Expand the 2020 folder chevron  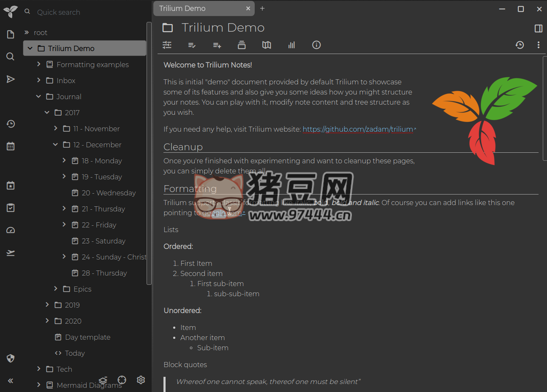pos(47,321)
